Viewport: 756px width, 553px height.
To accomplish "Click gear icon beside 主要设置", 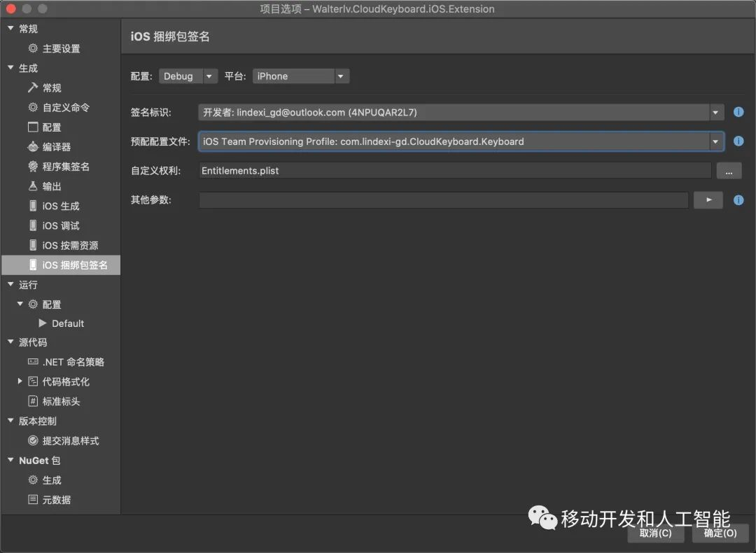I will (33, 48).
